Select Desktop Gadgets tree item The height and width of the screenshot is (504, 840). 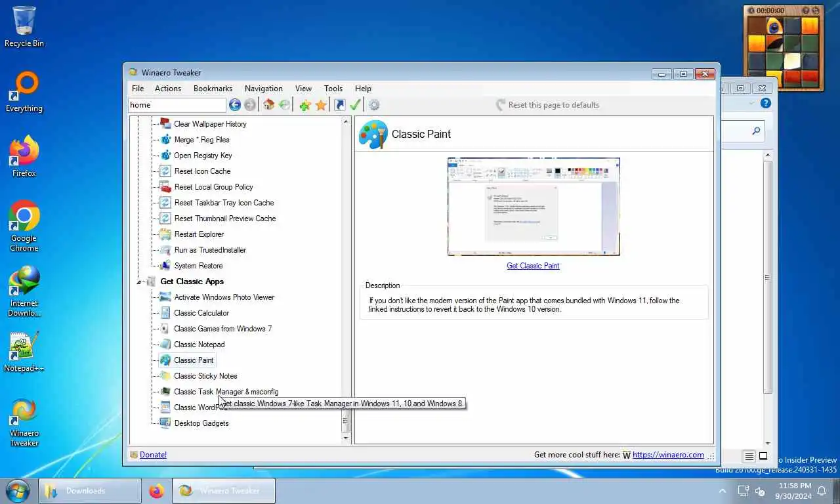[x=201, y=423]
